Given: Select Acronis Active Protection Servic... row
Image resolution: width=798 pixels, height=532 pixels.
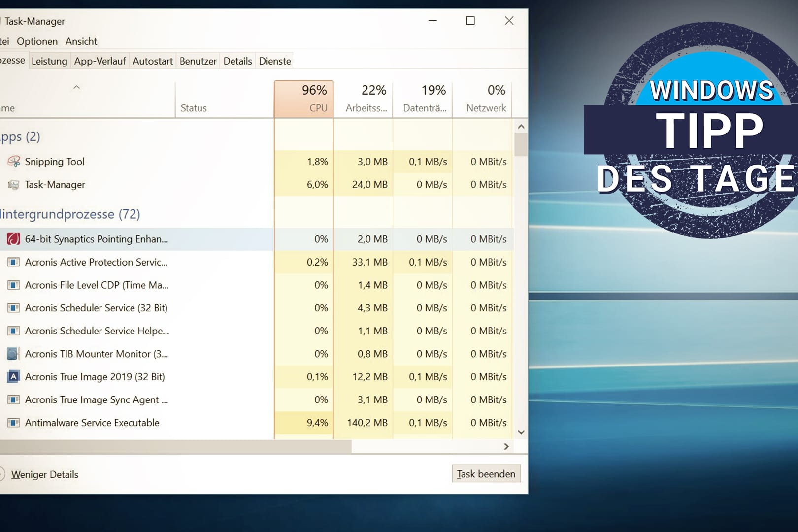Looking at the screenshot, I should click(x=256, y=262).
